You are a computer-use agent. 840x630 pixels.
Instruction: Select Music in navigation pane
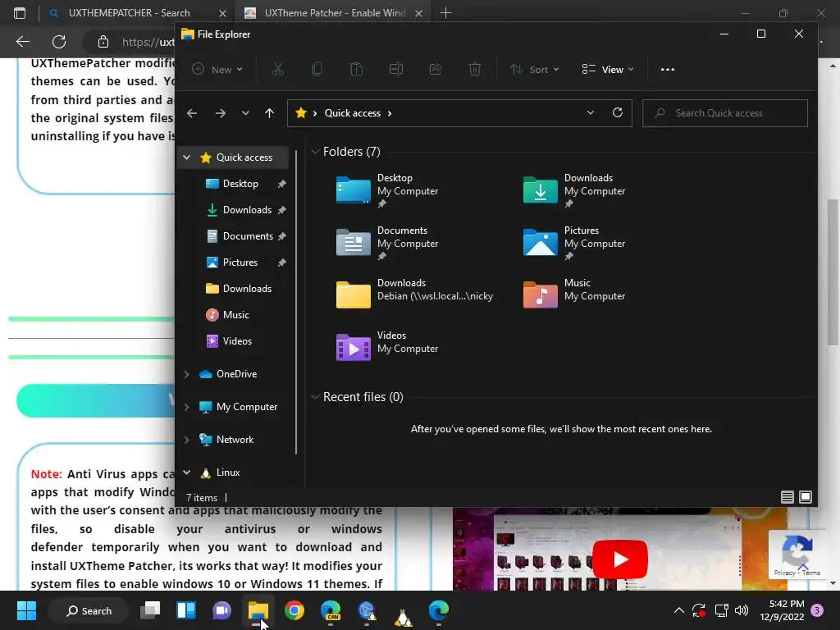click(235, 315)
